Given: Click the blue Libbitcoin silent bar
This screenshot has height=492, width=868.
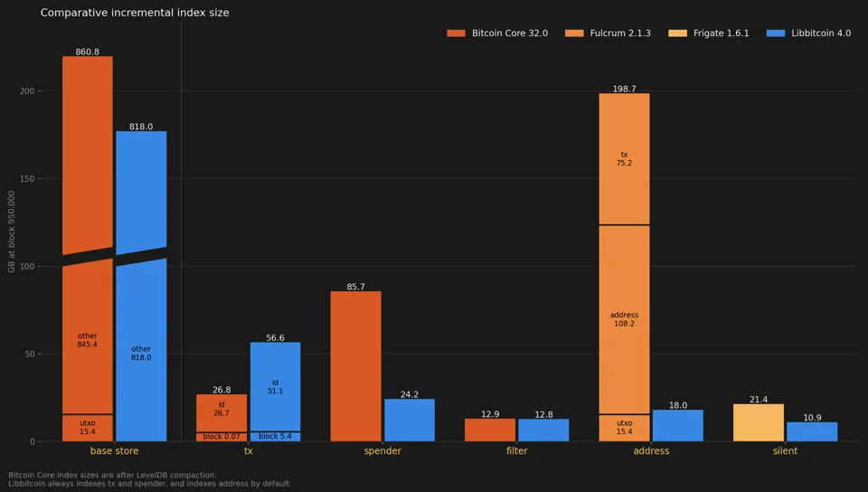Looking at the screenshot, I should tap(812, 431).
